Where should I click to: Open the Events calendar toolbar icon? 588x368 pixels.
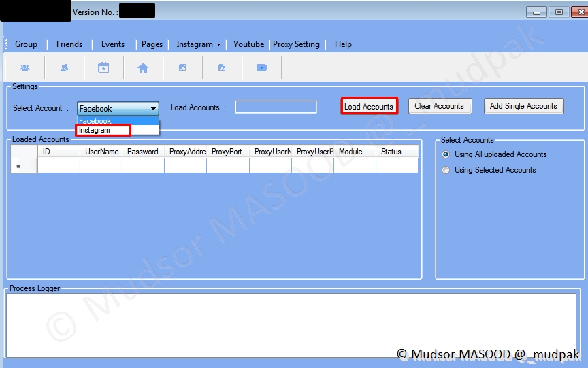point(103,68)
